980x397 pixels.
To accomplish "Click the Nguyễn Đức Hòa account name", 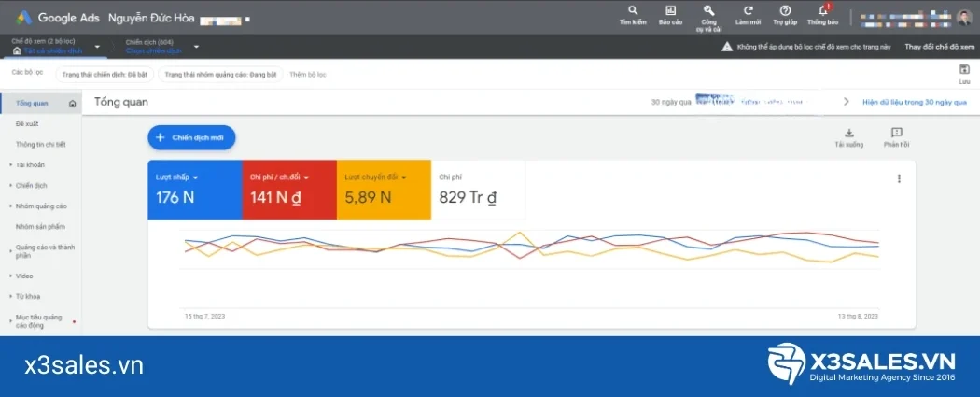I will 152,18.
